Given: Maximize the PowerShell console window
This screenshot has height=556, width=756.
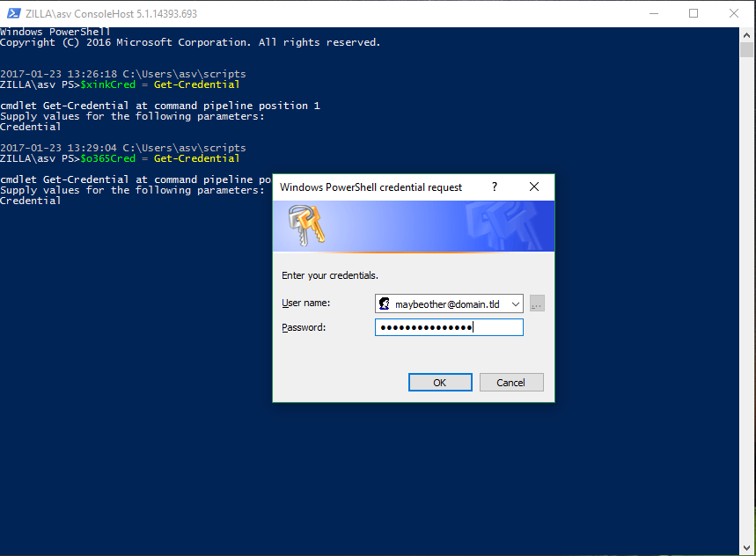Looking at the screenshot, I should coord(694,13).
